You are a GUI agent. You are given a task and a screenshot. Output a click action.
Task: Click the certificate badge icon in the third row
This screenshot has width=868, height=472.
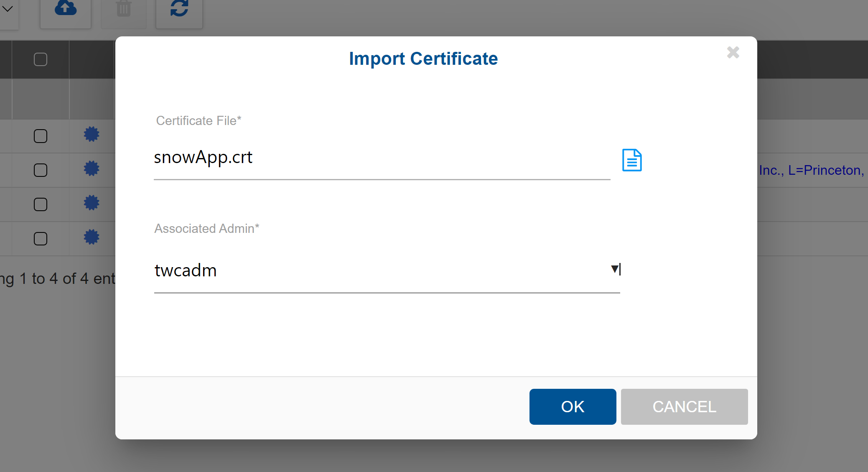[x=91, y=203]
